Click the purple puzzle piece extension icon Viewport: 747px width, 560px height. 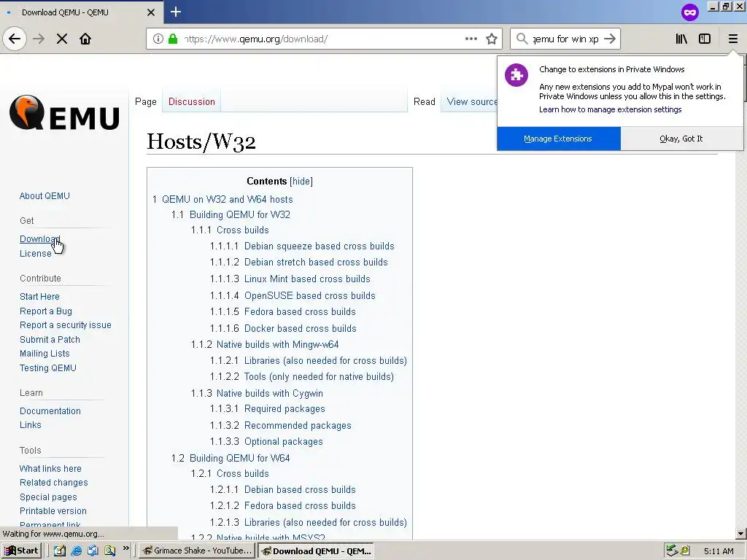pos(516,75)
